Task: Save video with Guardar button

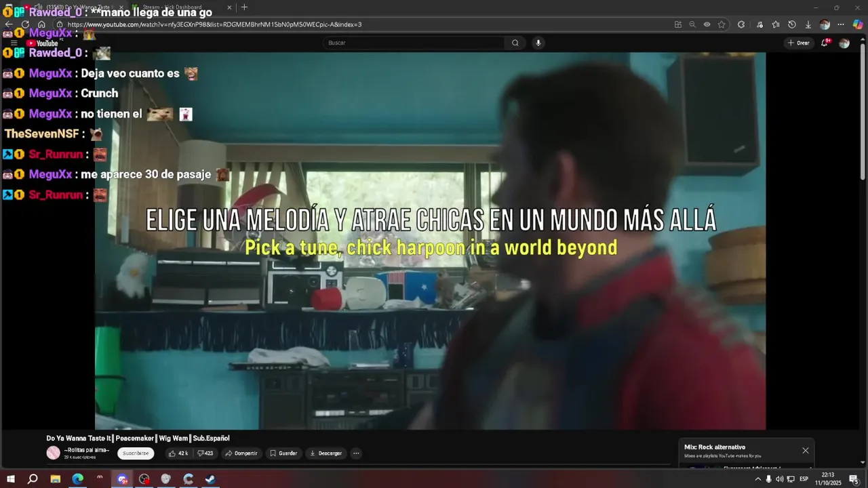Action: click(283, 453)
